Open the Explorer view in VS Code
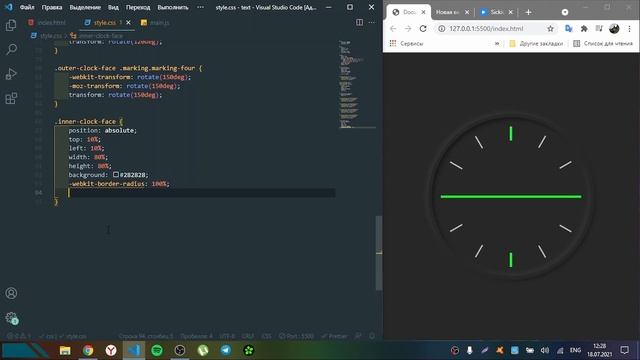The width and height of the screenshot is (640, 360). click(x=11, y=25)
